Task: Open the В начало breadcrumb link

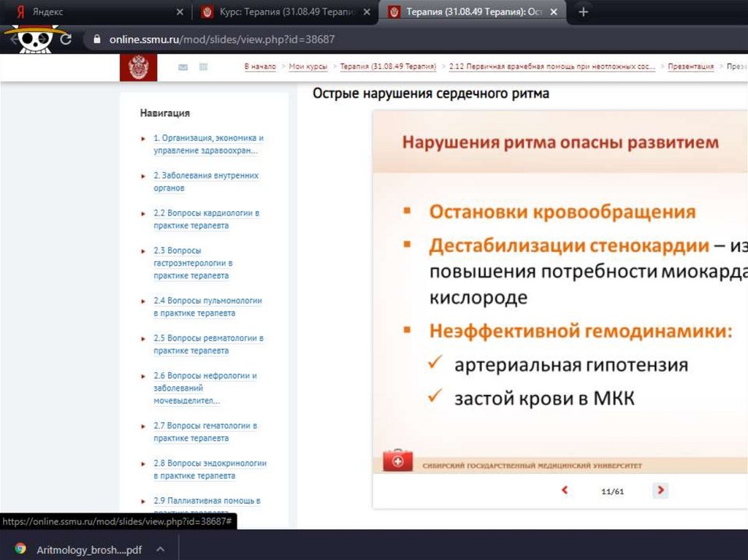Action: [x=260, y=66]
